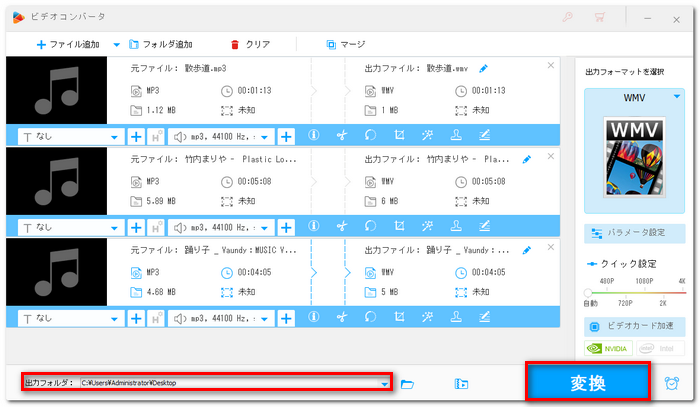Click the 変換 convert button

click(588, 382)
